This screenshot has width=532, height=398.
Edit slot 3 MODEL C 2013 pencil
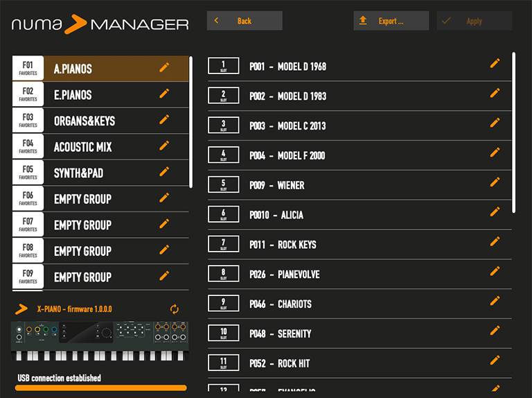point(495,123)
